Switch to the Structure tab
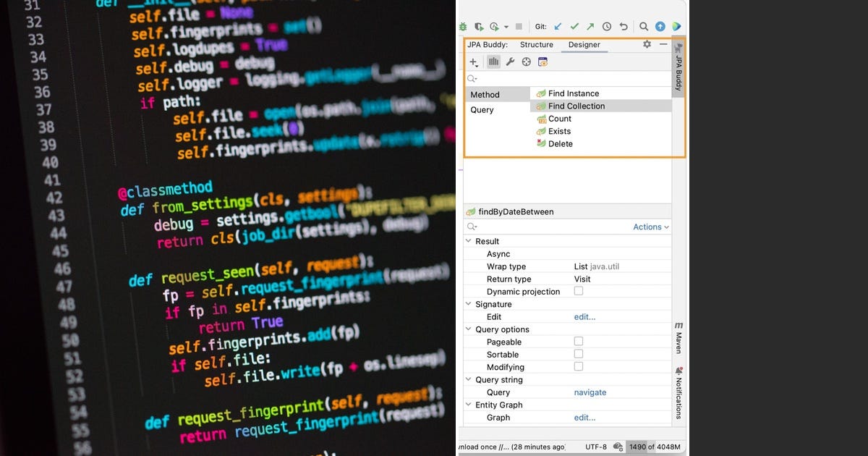 tap(536, 44)
